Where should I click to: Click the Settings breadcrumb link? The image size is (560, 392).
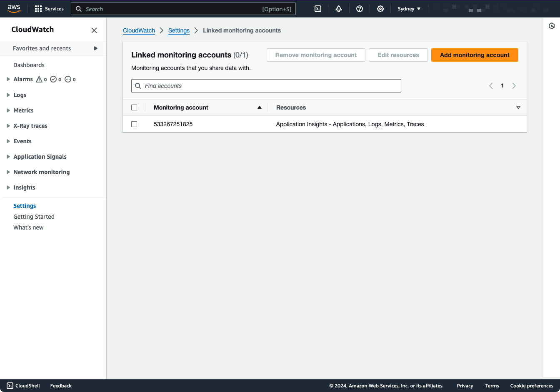179,30
